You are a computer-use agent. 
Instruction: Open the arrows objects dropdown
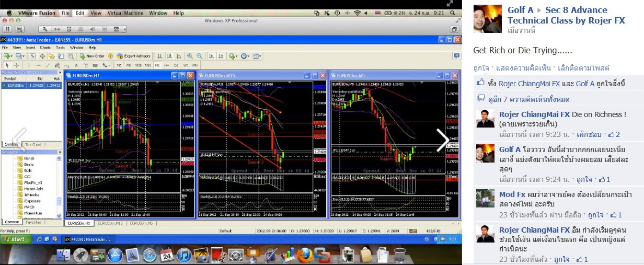[106, 65]
